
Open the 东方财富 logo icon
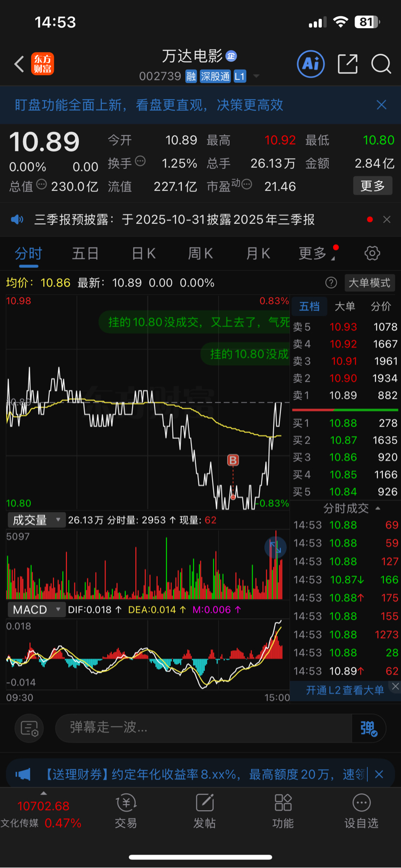pyautogui.click(x=42, y=64)
